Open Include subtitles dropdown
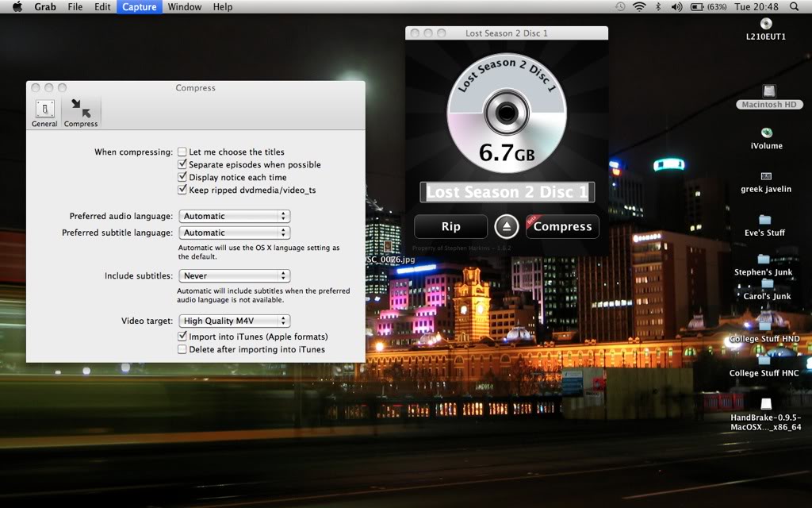Image resolution: width=812 pixels, height=508 pixels. coord(234,275)
